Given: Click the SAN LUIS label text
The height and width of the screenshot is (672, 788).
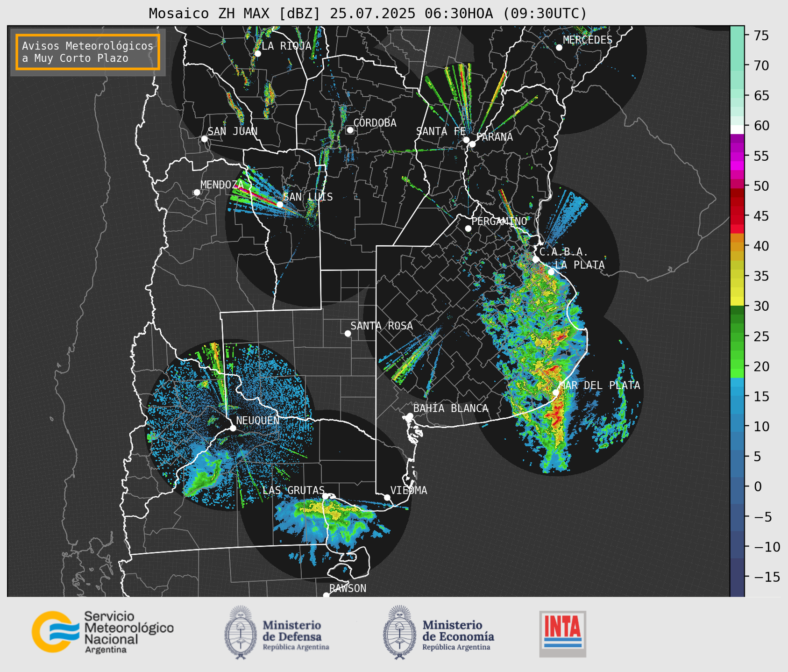Looking at the screenshot, I should (x=308, y=197).
